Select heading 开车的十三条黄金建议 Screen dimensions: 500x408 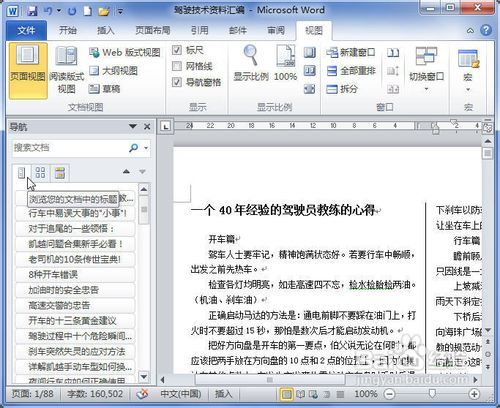point(75,321)
